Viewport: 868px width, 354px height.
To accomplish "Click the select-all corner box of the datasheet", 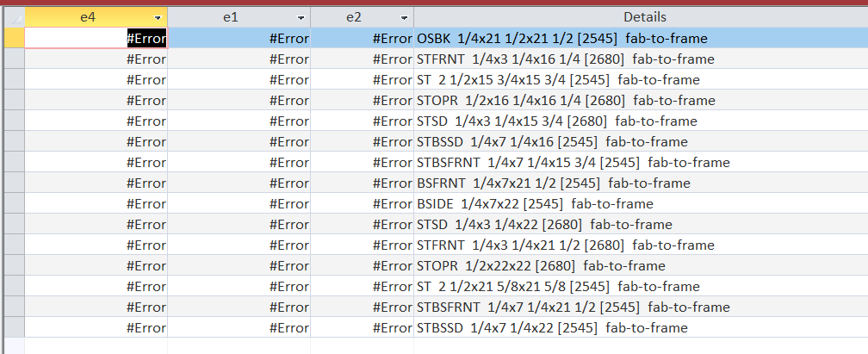I will coord(12,17).
